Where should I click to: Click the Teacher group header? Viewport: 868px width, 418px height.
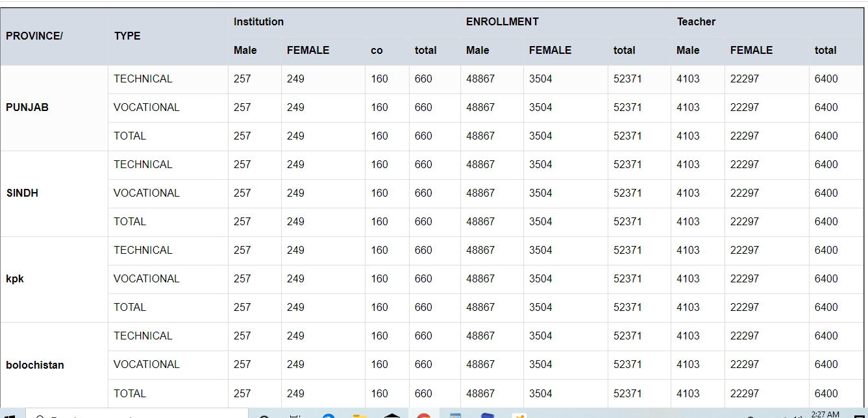(x=696, y=22)
